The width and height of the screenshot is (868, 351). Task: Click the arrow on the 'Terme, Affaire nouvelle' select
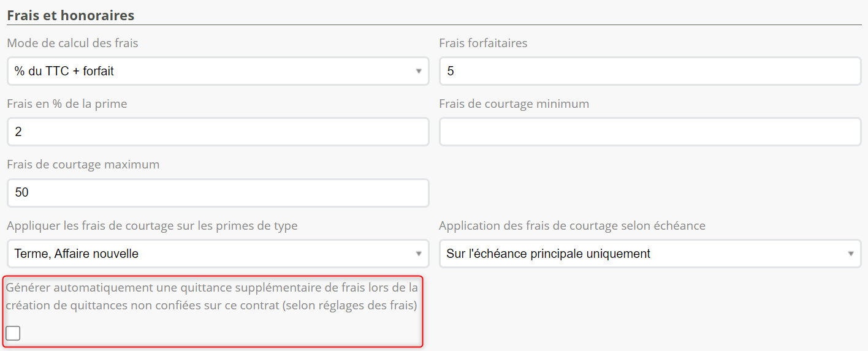point(419,254)
